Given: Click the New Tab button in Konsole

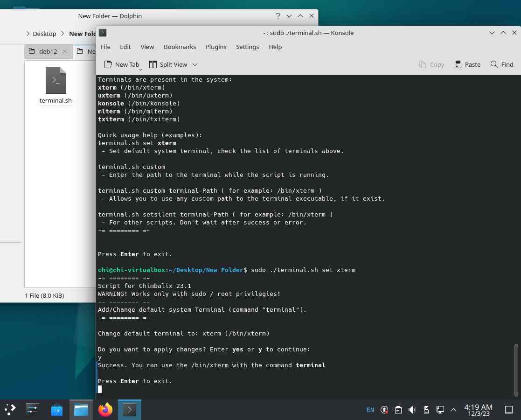Looking at the screenshot, I should (121, 64).
